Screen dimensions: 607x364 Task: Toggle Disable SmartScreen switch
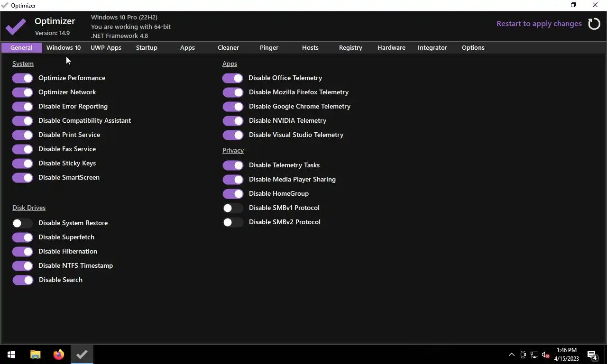(x=23, y=178)
